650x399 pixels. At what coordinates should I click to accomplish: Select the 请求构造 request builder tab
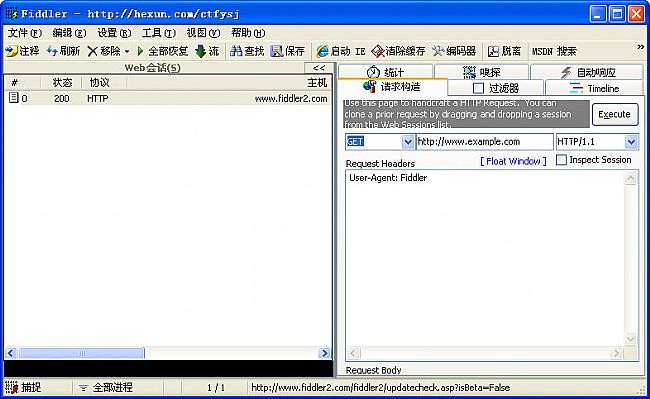392,87
